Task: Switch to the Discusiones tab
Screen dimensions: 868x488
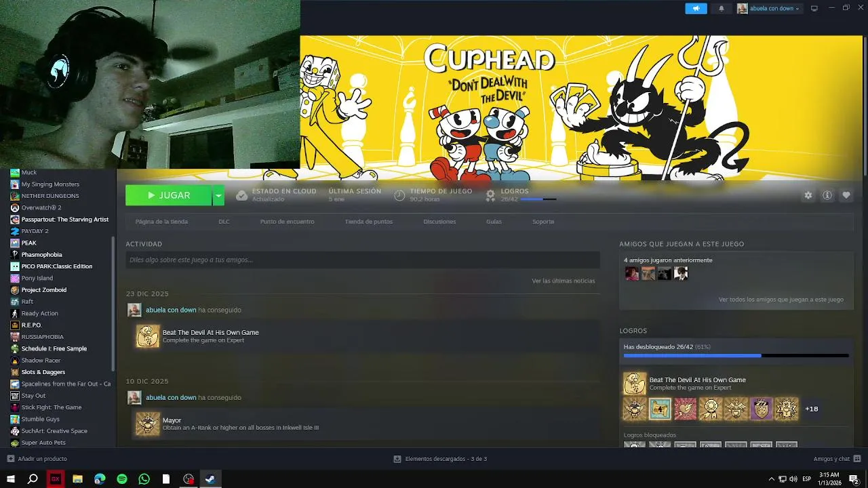Action: [x=439, y=222]
